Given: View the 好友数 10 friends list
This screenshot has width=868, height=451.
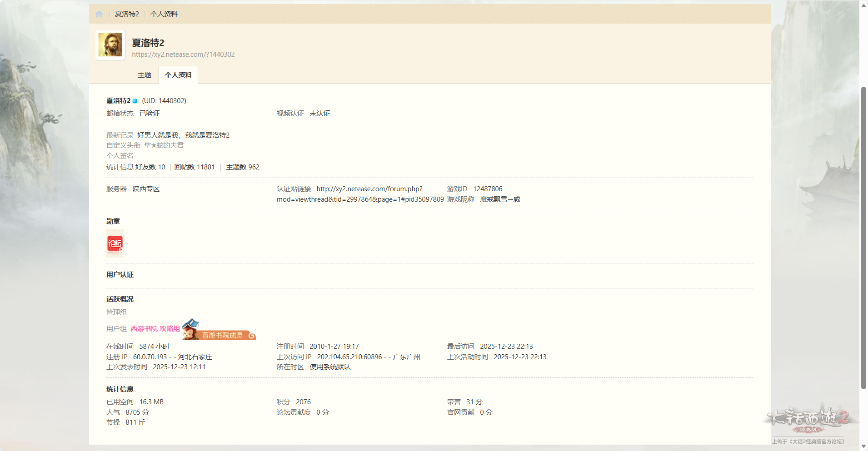Looking at the screenshot, I should pyautogui.click(x=150, y=167).
